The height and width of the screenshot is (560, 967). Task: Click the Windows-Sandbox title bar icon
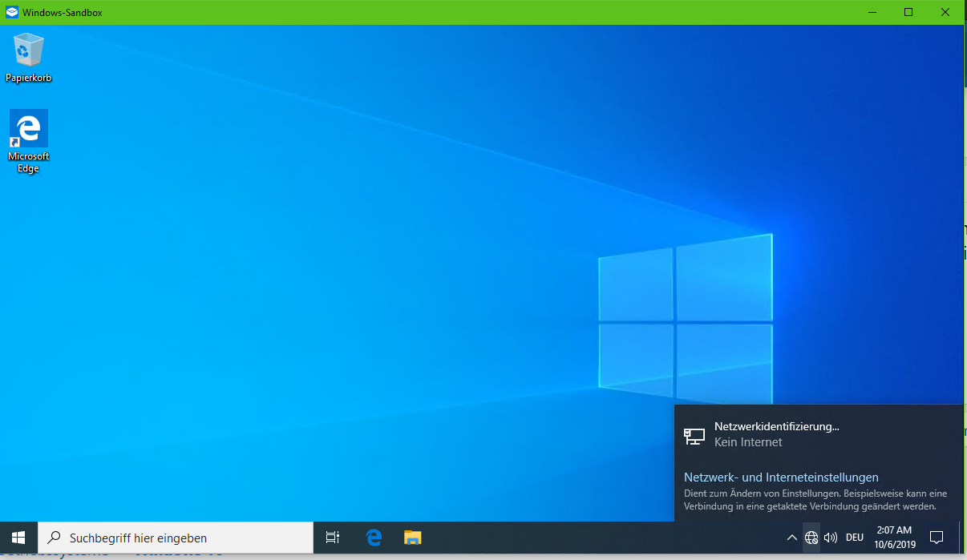coord(12,13)
